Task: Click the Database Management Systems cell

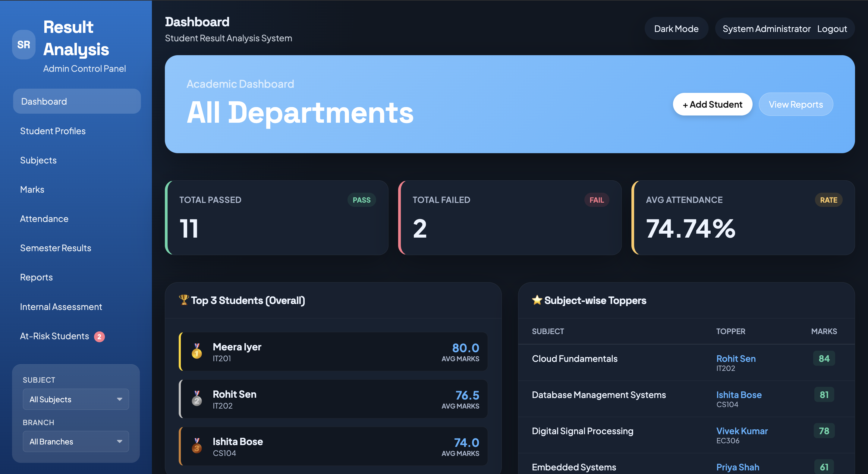Action: (599, 395)
